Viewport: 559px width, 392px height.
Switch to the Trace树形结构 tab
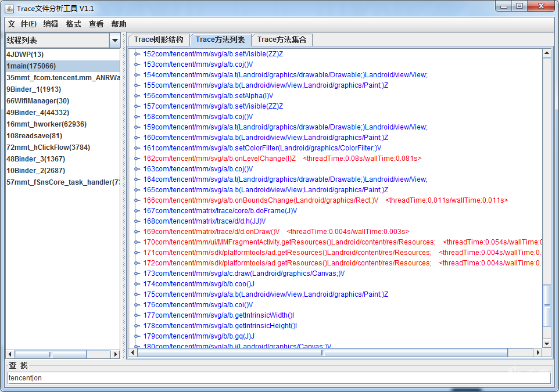point(159,39)
